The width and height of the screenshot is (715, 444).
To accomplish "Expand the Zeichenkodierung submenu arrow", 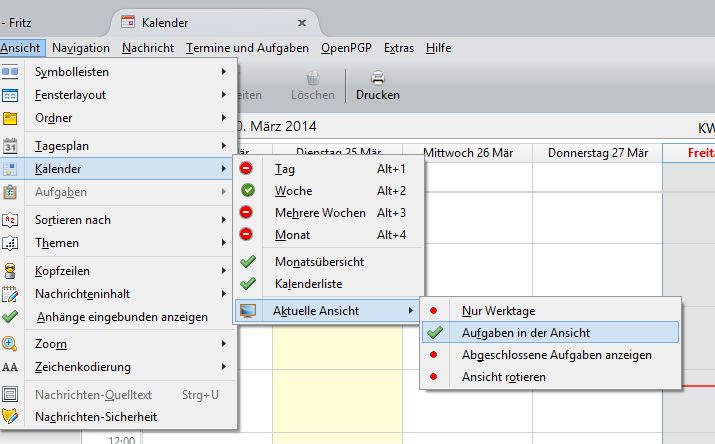I will click(x=223, y=367).
